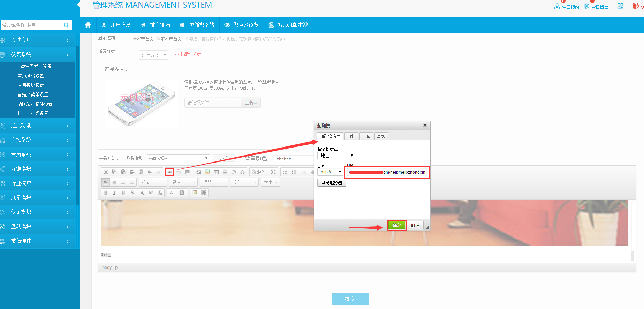Open the http:// protocol dropdown

330,172
